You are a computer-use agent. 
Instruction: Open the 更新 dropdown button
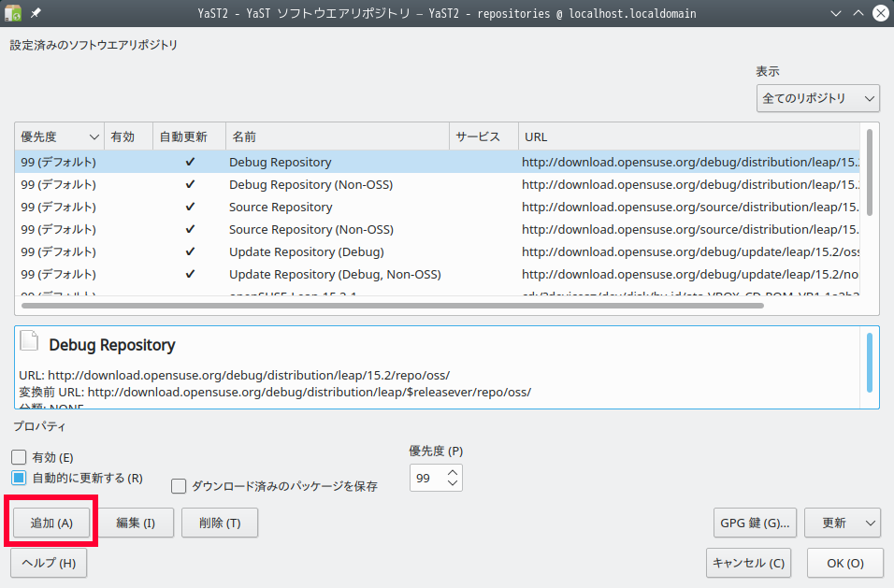(843, 523)
